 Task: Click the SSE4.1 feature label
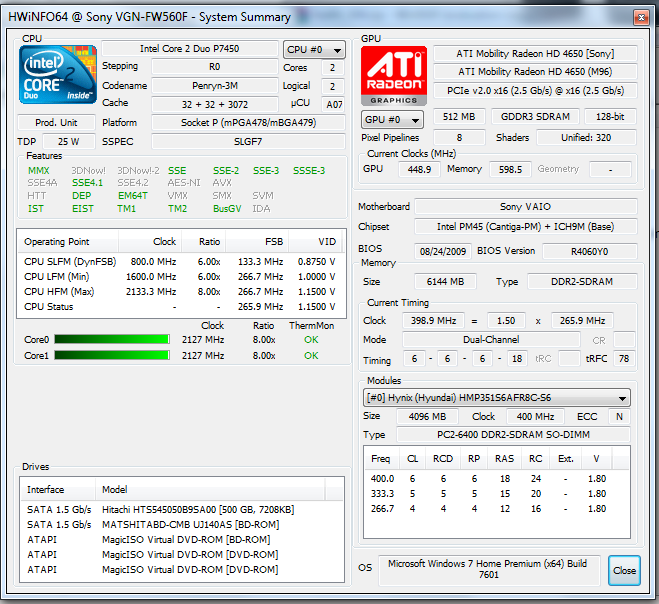87,183
